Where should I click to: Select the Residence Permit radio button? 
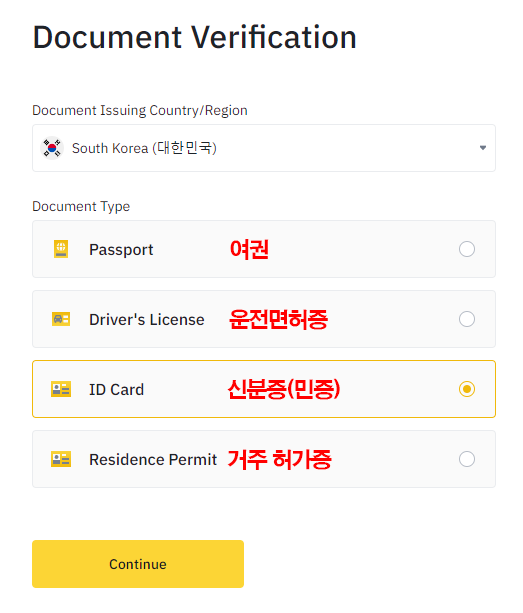point(467,459)
